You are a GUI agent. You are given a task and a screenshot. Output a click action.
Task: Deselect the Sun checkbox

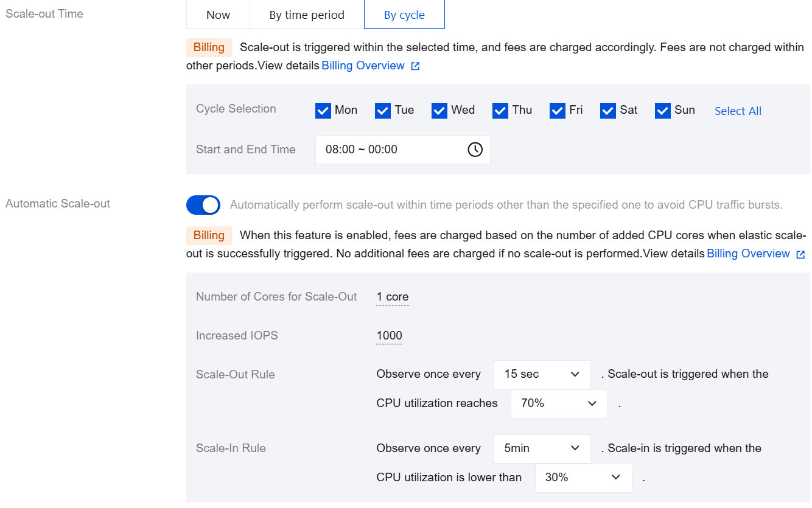(663, 110)
